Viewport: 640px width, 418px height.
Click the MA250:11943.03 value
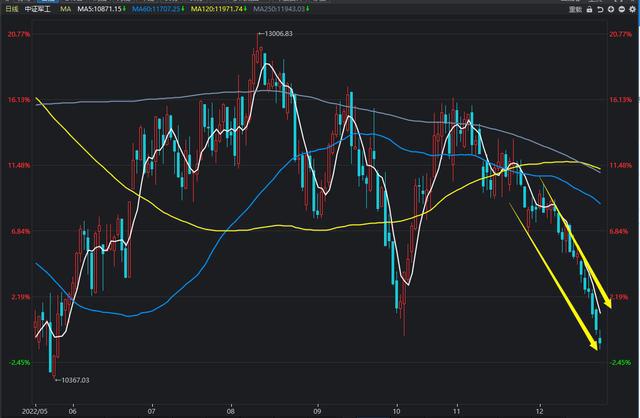279,9
